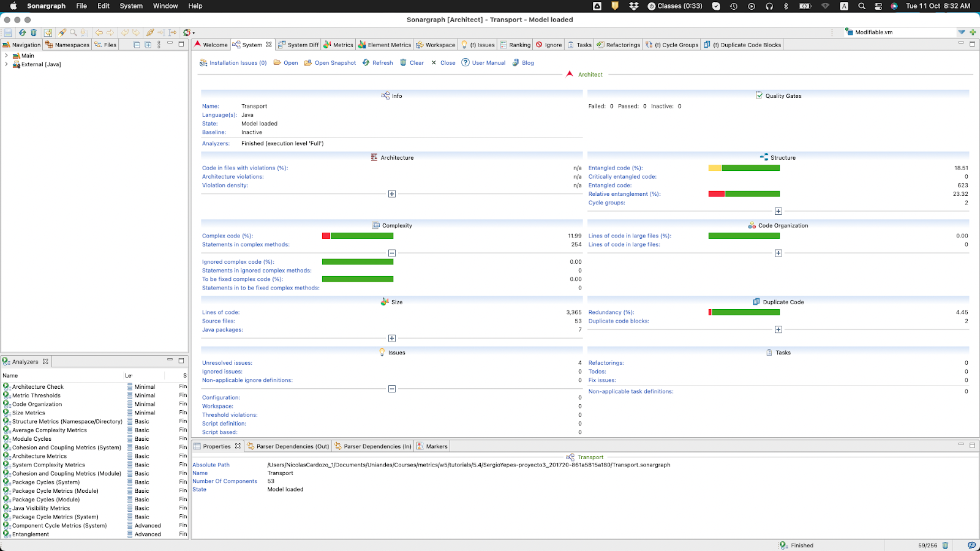Open the Window menu in menu bar

165,6
